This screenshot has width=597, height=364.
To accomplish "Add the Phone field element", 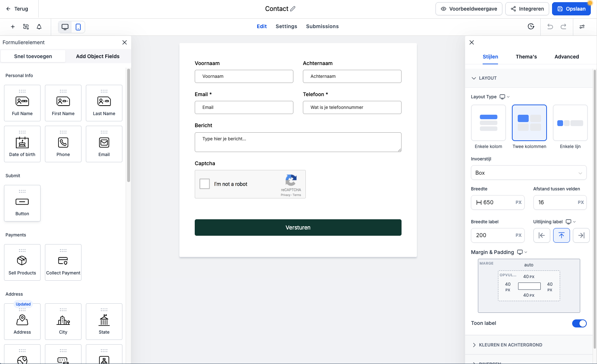I will (63, 144).
